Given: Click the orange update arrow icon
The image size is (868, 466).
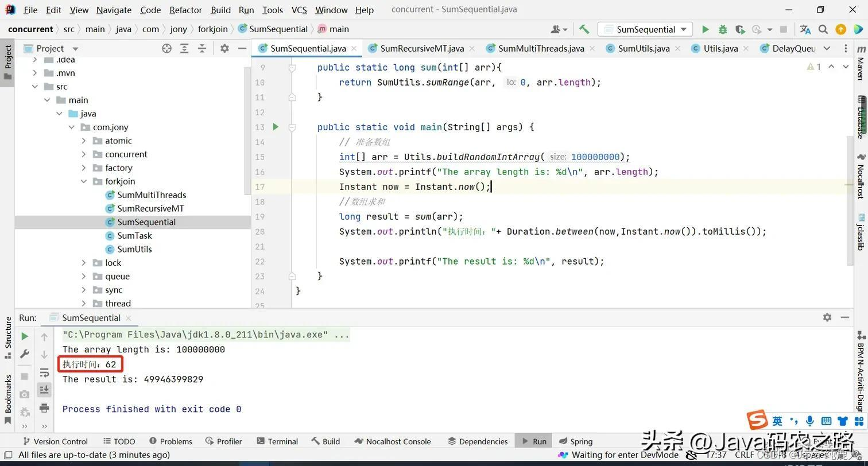Looking at the screenshot, I should click(840, 29).
